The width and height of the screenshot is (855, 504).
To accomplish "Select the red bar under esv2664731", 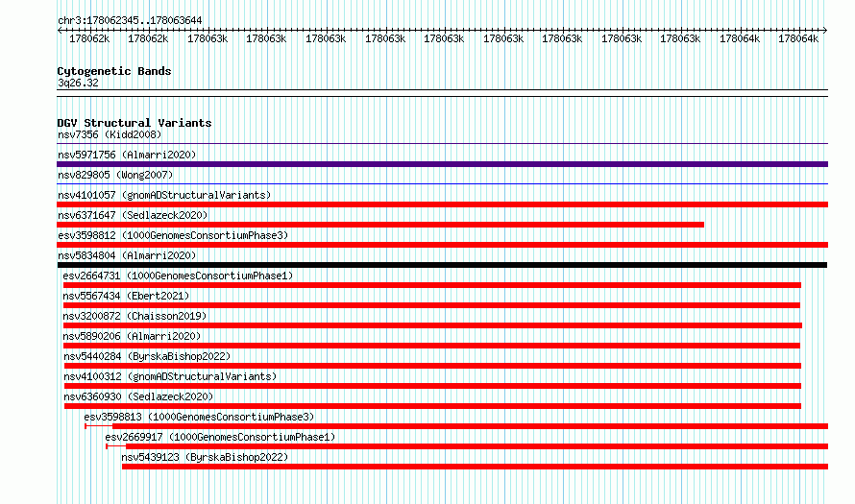I will click(432, 285).
